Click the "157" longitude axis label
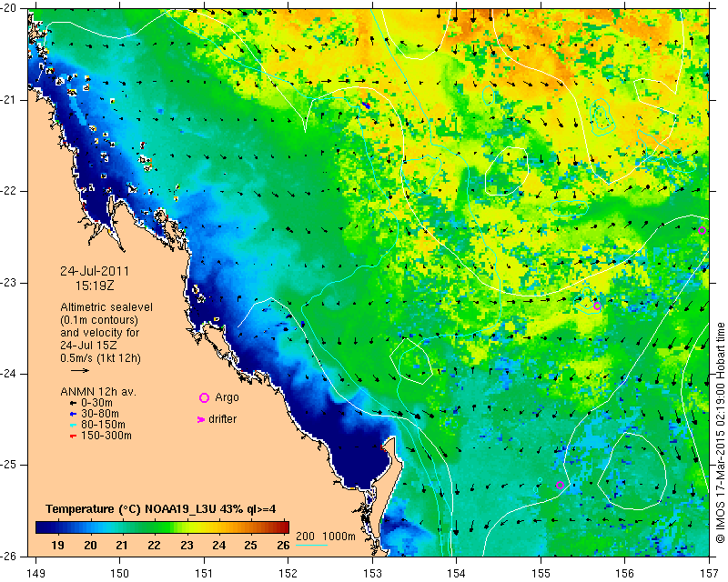 [x=710, y=574]
